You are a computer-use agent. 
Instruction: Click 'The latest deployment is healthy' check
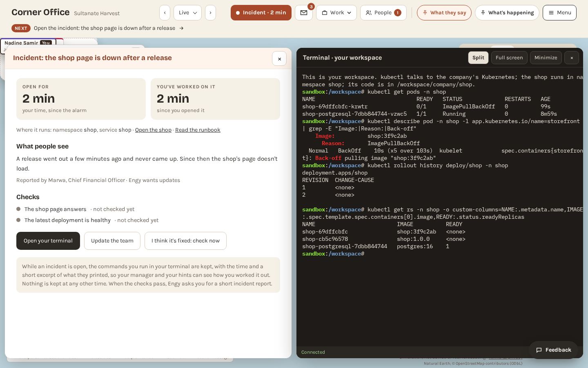[x=67, y=220]
